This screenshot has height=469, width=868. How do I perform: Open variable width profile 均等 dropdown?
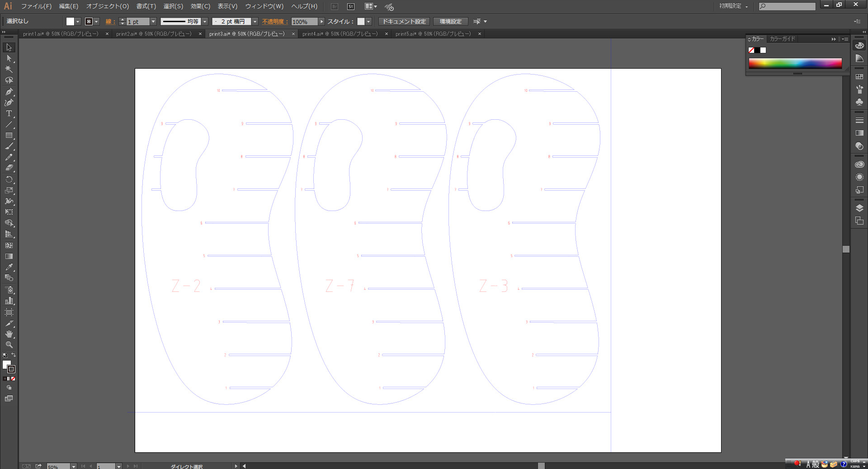tap(205, 22)
